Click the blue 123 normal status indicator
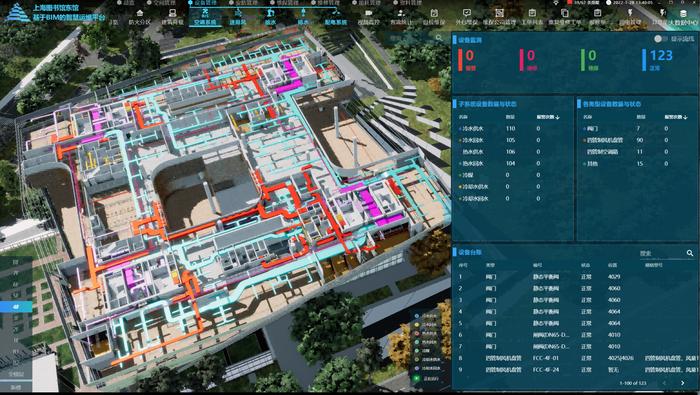This screenshot has width=700, height=395. click(658, 60)
